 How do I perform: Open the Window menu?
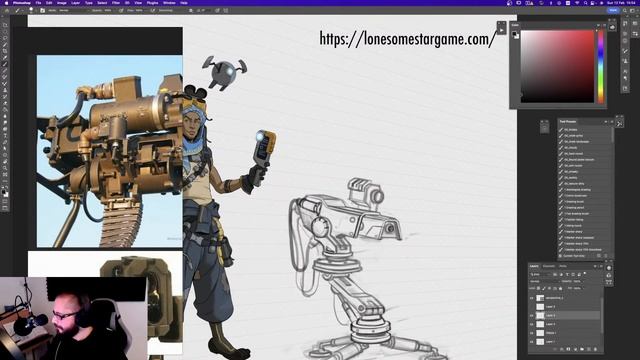(169, 3)
